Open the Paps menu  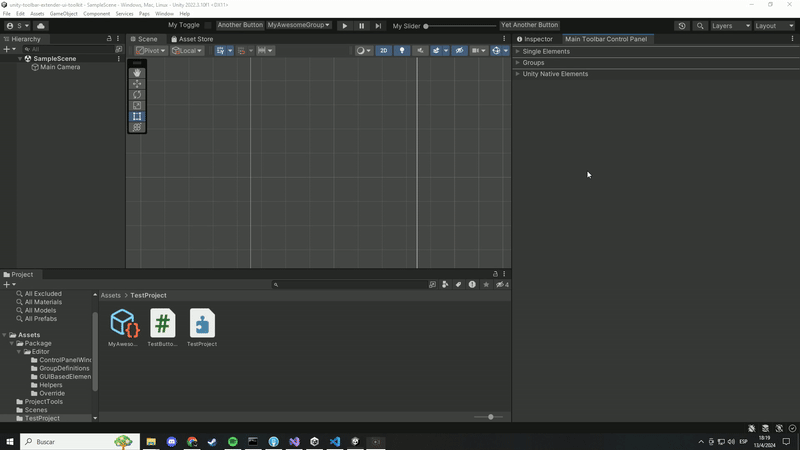pos(144,14)
